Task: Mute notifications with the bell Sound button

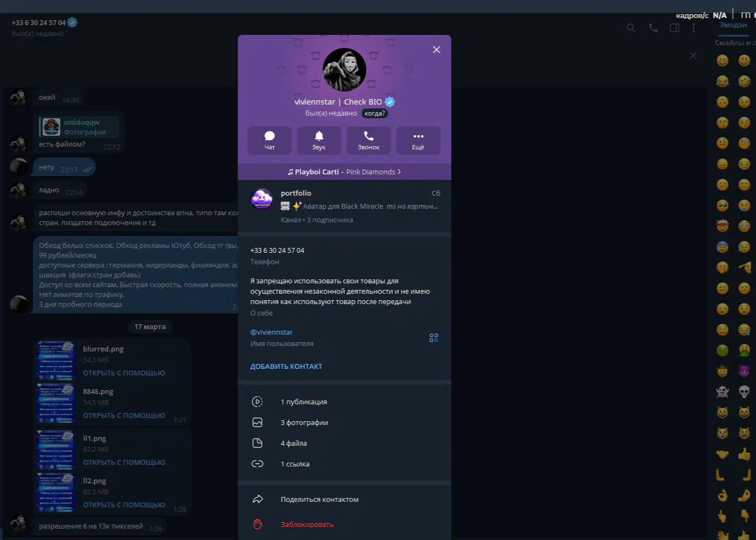Action: point(319,140)
